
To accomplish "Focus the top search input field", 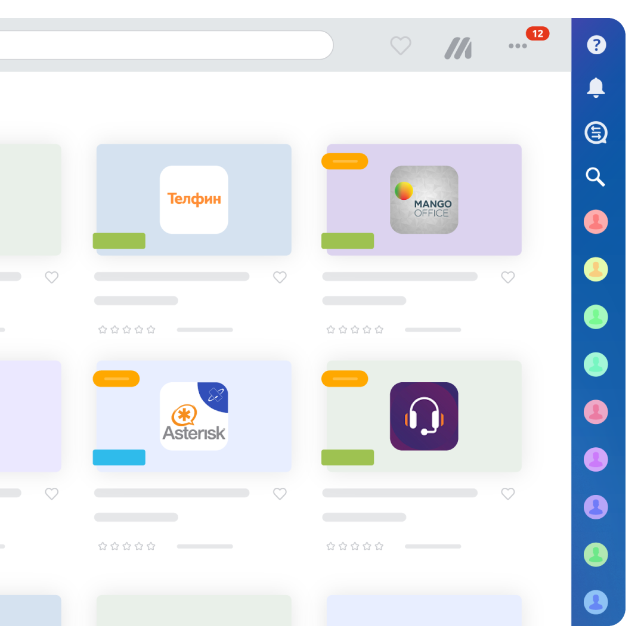I will [x=166, y=45].
